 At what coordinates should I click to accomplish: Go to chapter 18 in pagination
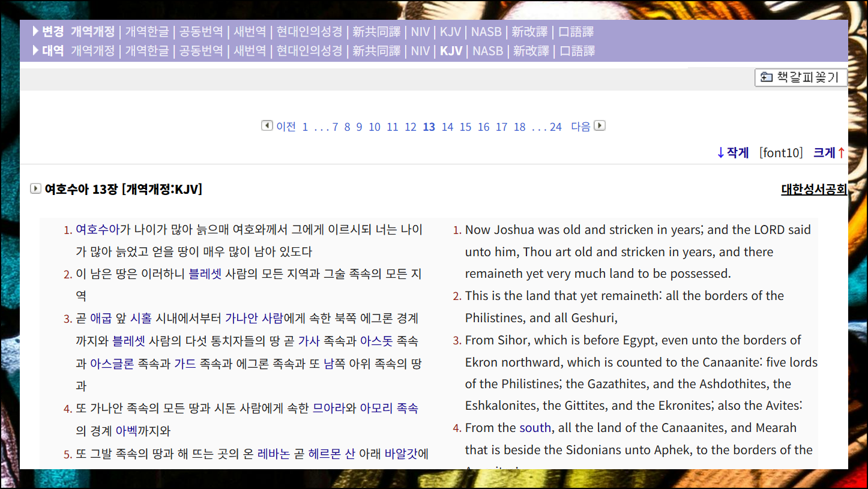pyautogui.click(x=519, y=127)
